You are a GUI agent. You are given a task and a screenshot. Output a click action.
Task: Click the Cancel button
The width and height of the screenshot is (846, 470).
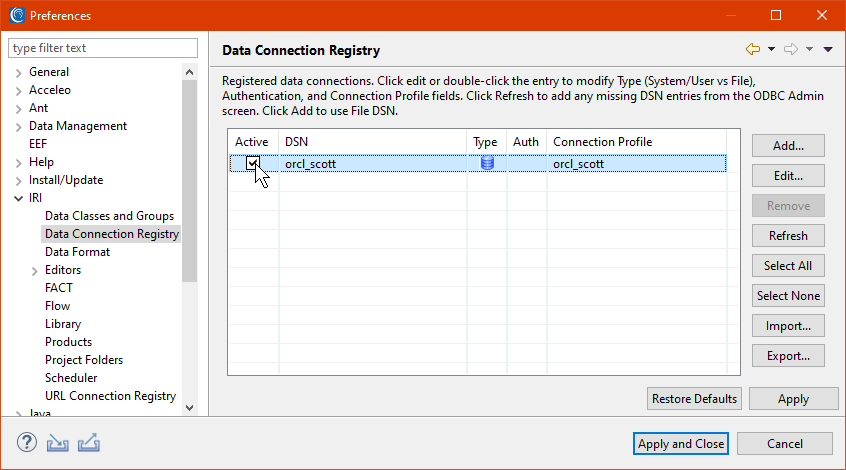(x=785, y=444)
